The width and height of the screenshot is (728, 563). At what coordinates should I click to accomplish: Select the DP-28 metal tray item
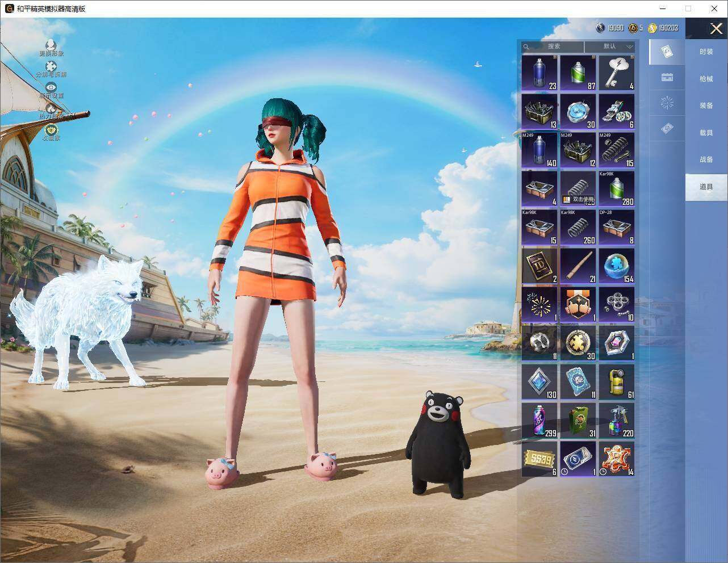(617, 227)
